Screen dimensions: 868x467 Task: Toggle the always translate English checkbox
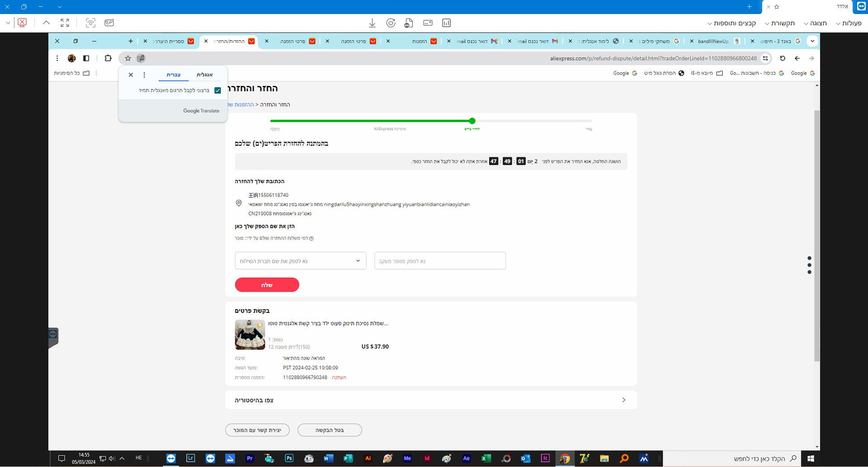point(217,90)
